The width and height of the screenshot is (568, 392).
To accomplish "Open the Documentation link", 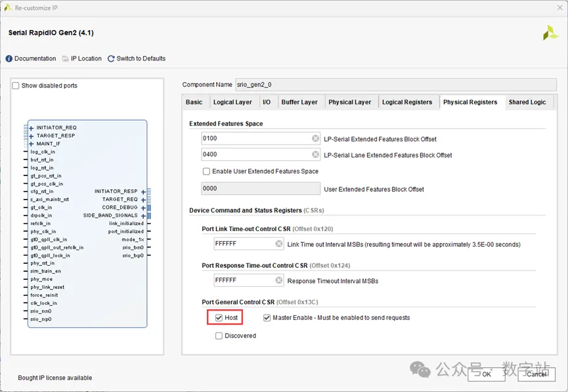I will (x=35, y=58).
